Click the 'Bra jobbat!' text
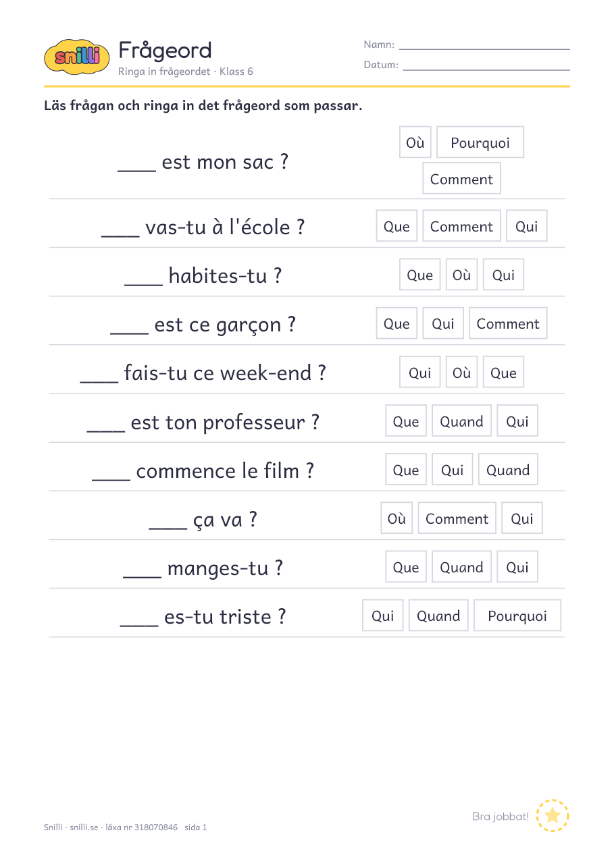This screenshot has width=614, height=868. [x=501, y=817]
